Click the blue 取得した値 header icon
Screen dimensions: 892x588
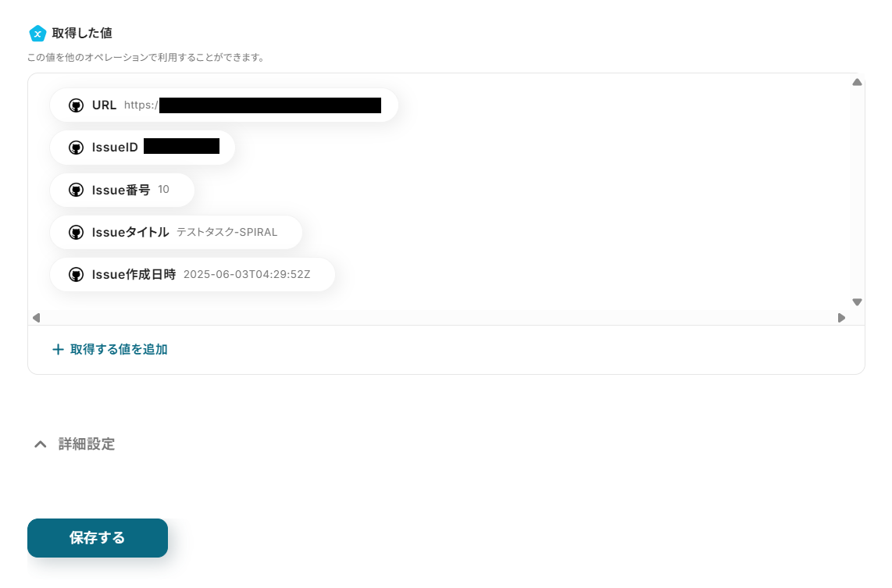pos(37,34)
